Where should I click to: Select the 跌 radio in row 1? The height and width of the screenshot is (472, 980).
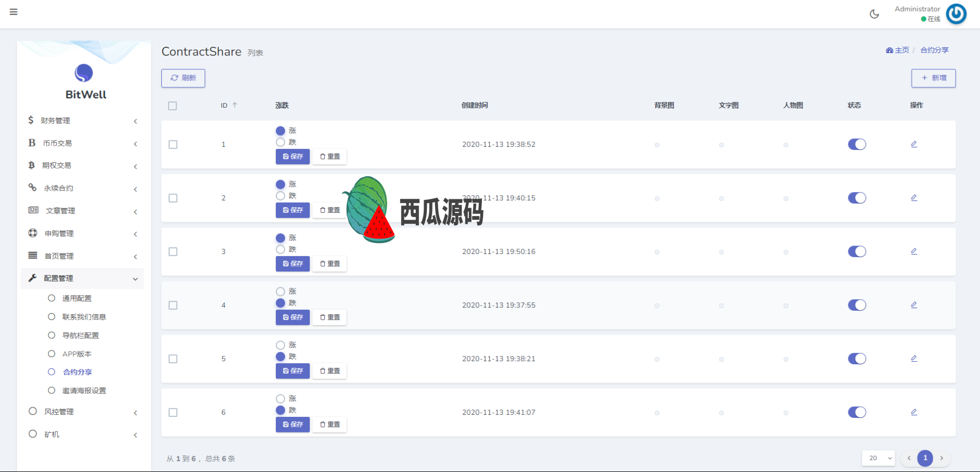point(281,142)
